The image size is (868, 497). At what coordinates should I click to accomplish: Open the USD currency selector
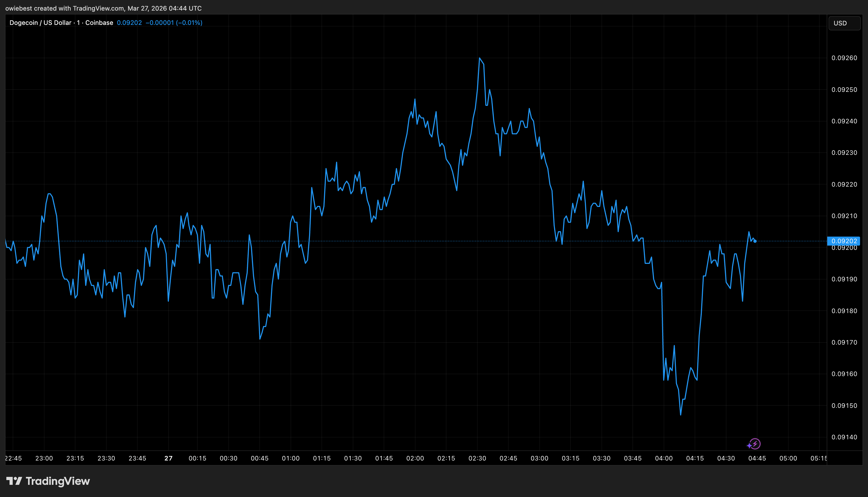click(844, 23)
